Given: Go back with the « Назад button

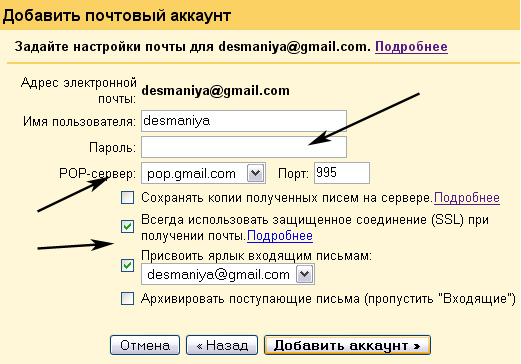Looking at the screenshot, I should click(x=222, y=345).
